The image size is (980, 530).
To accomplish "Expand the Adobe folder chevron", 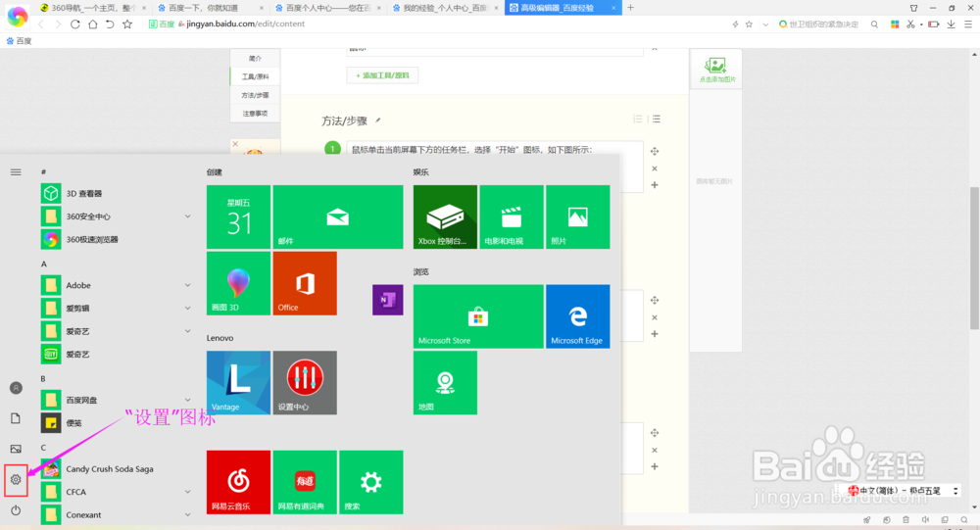I will click(187, 285).
